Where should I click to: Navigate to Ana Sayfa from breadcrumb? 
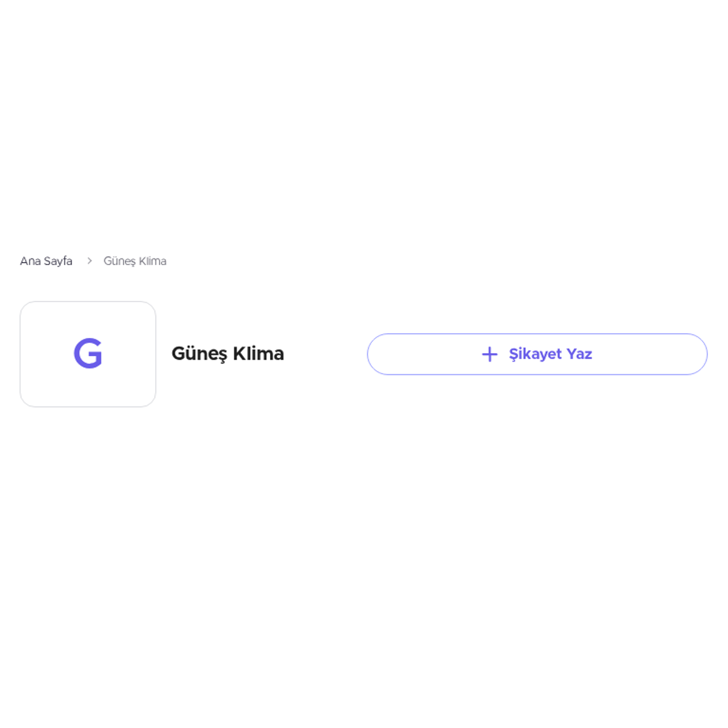(46, 261)
